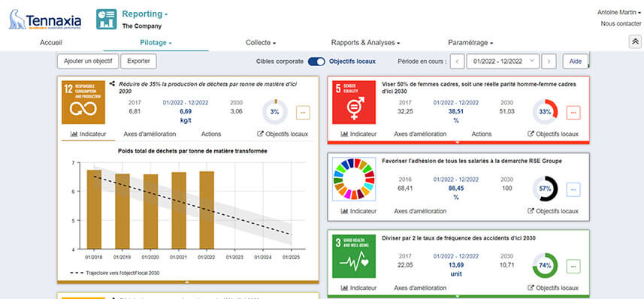Select Axes d'amélioration on women executives card
Screen dimensions: 644x299
tap(420, 134)
